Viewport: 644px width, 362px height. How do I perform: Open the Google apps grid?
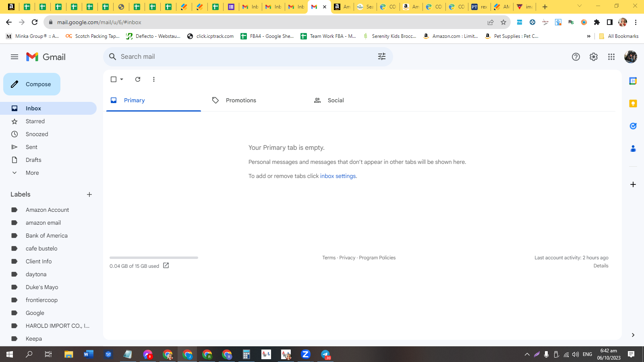coord(611,57)
